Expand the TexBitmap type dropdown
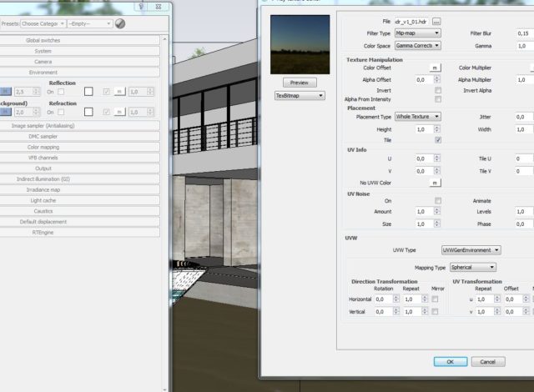The width and height of the screenshot is (534, 392). [x=300, y=96]
